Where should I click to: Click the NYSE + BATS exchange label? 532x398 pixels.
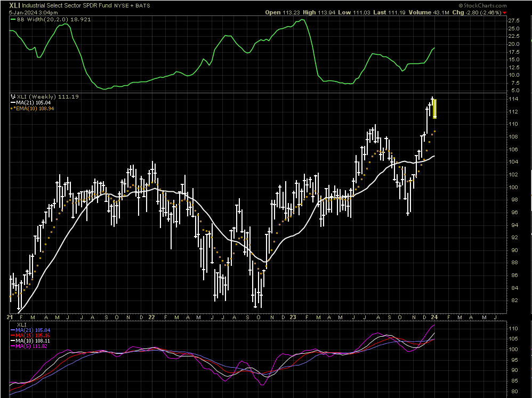tap(132, 6)
